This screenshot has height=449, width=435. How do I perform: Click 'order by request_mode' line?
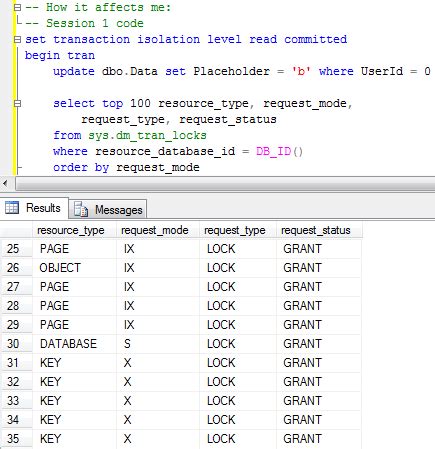[x=126, y=167]
